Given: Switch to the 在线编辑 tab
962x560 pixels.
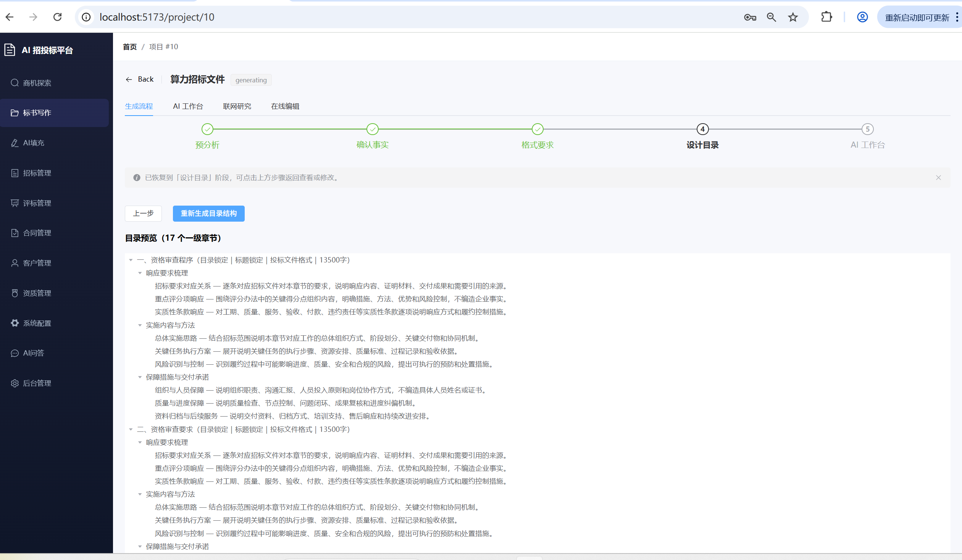Looking at the screenshot, I should (x=285, y=106).
